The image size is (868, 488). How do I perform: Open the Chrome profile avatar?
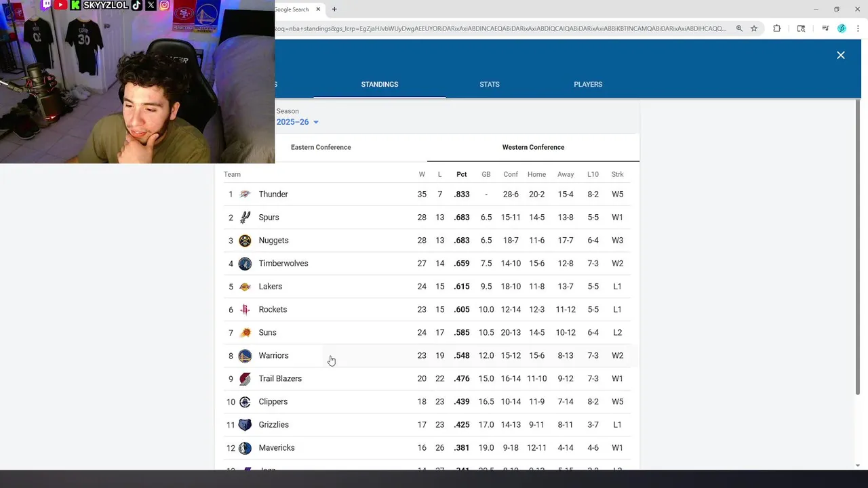pos(842,28)
